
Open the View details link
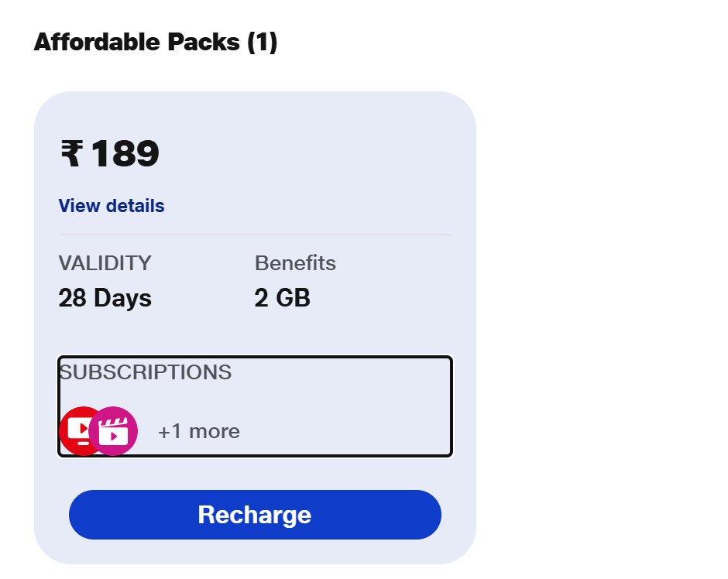click(x=112, y=206)
